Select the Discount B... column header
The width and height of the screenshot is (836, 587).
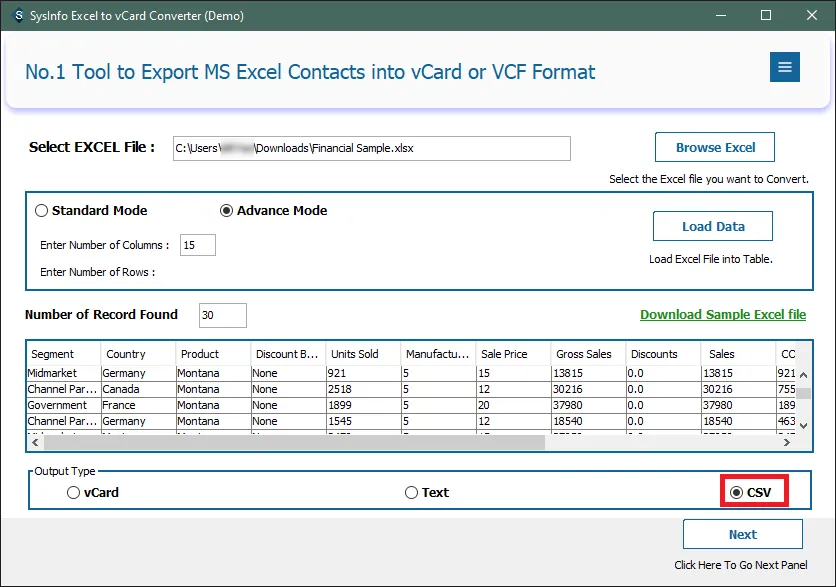pyautogui.click(x=287, y=354)
